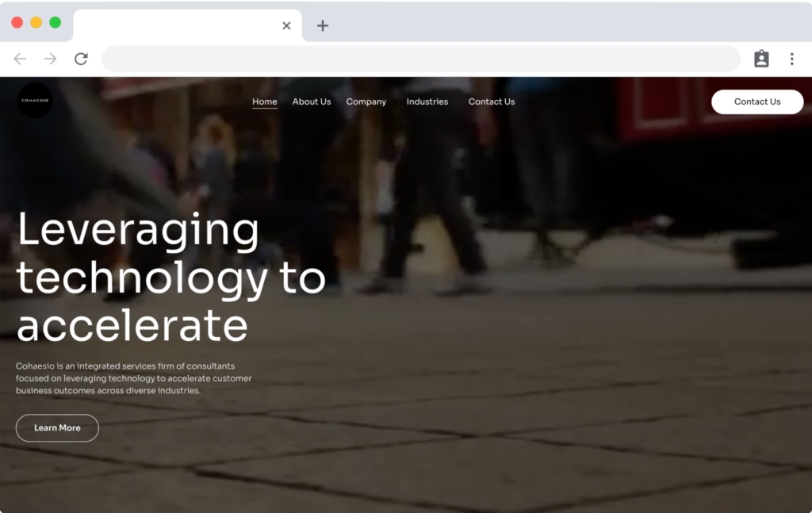Open the three-dot browser menu

coord(791,59)
